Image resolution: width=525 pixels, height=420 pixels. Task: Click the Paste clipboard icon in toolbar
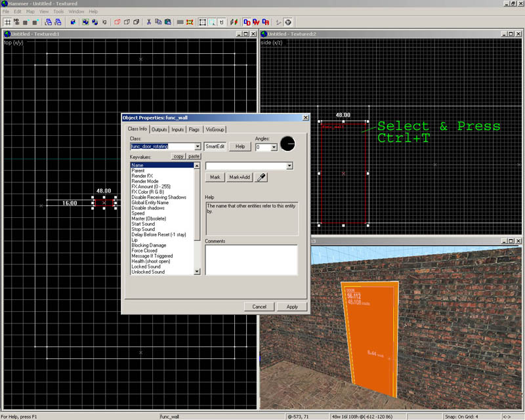(167, 22)
